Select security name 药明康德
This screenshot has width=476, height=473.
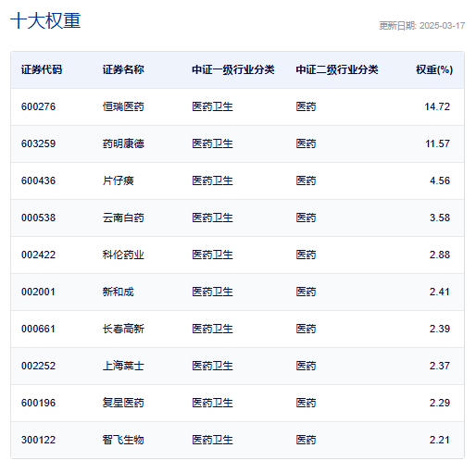[x=123, y=143]
